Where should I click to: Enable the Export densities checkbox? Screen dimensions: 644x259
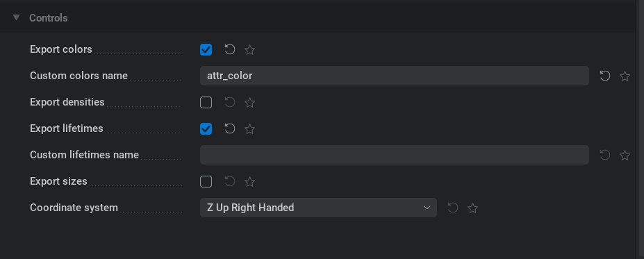coord(206,102)
